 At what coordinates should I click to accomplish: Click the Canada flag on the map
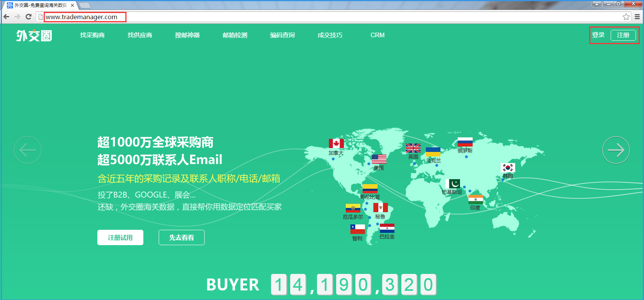coord(336,143)
